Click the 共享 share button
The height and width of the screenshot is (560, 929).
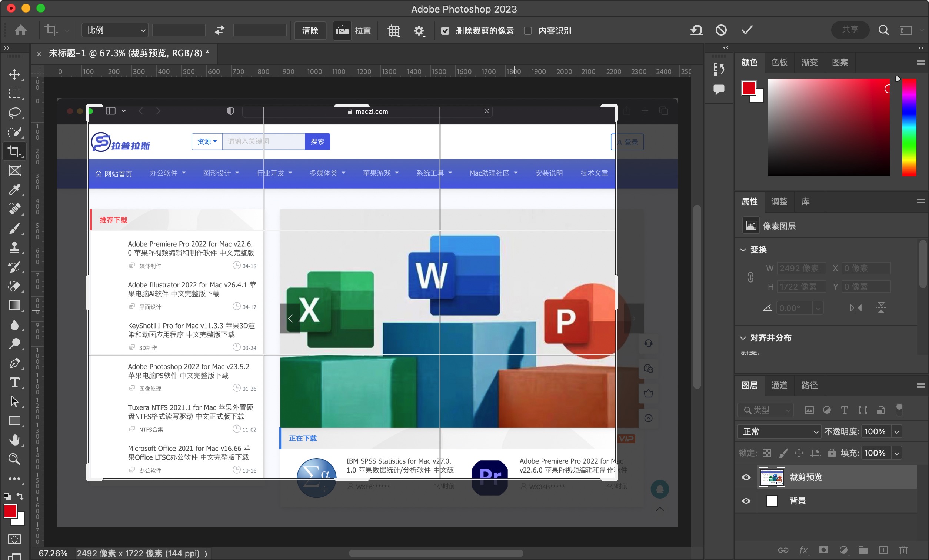850,30
